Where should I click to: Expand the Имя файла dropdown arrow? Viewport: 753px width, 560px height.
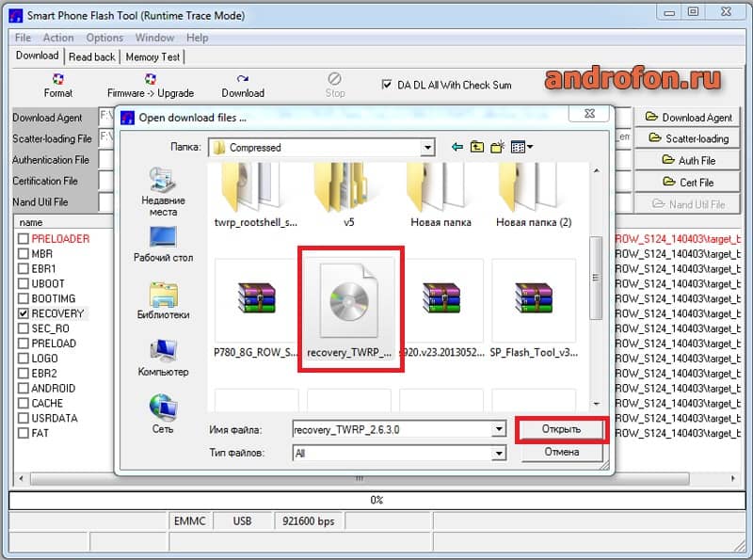[x=499, y=429]
